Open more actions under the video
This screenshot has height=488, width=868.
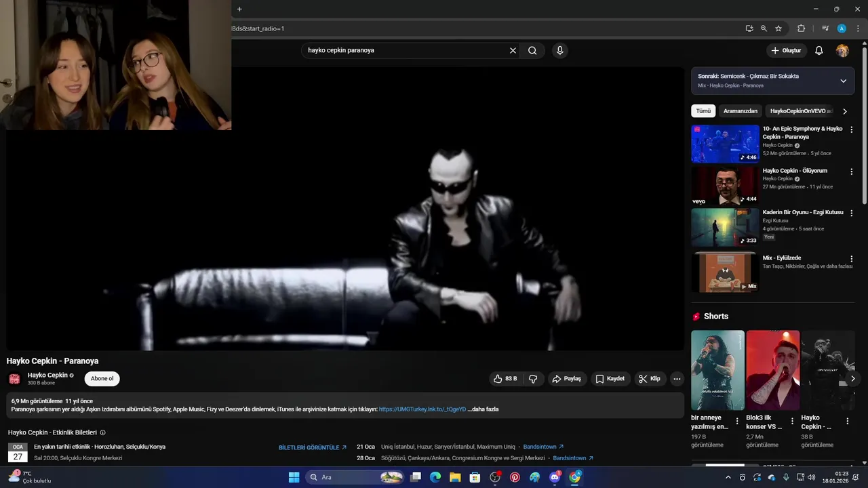677,379
